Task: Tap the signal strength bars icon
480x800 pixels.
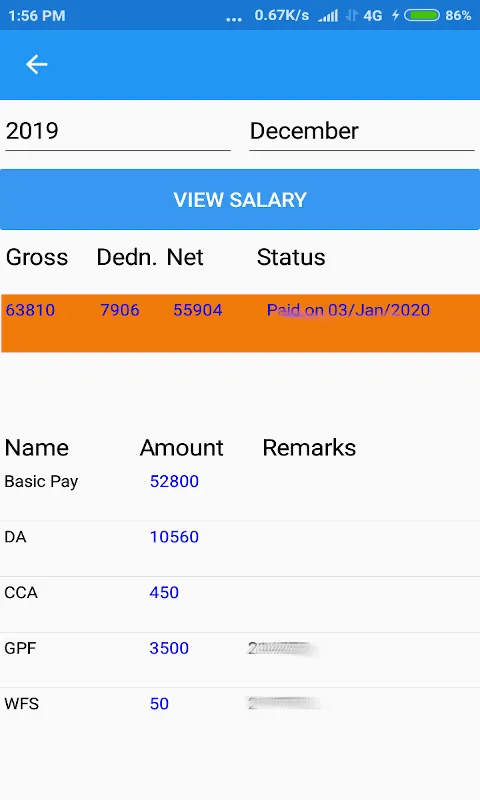Action: 328,16
